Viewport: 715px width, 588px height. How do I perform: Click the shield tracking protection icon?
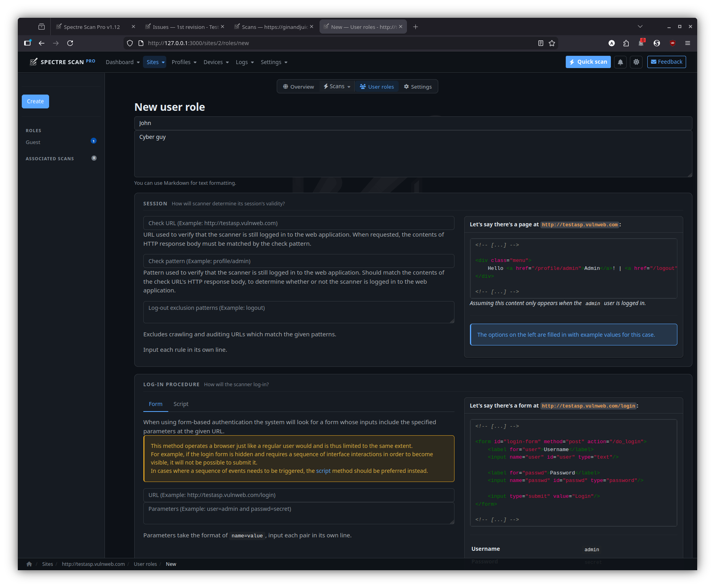tap(130, 43)
